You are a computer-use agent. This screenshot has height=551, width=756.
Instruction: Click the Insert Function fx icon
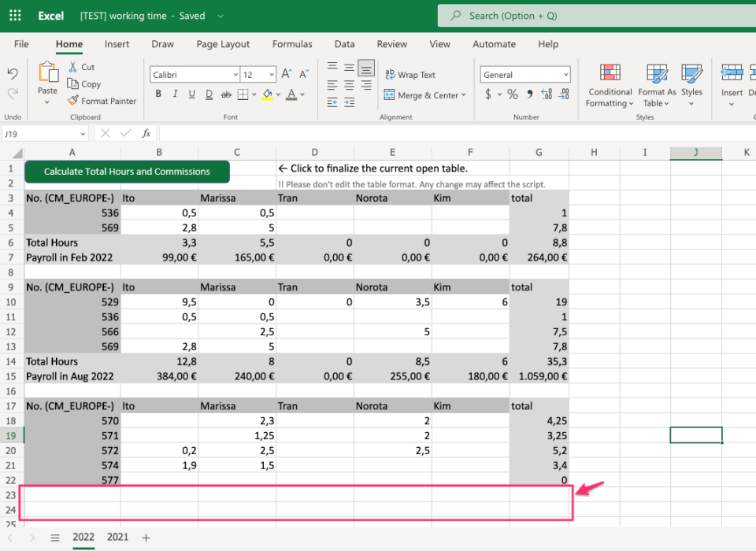coord(146,134)
